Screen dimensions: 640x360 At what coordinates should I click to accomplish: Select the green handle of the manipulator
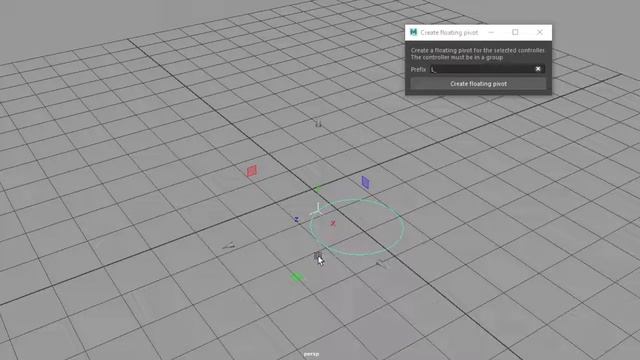click(297, 278)
